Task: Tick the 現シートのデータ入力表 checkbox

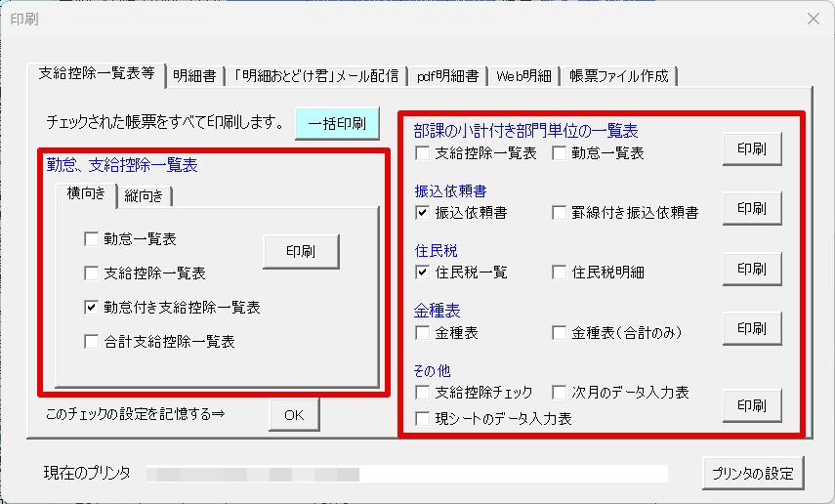Action: tap(422, 418)
